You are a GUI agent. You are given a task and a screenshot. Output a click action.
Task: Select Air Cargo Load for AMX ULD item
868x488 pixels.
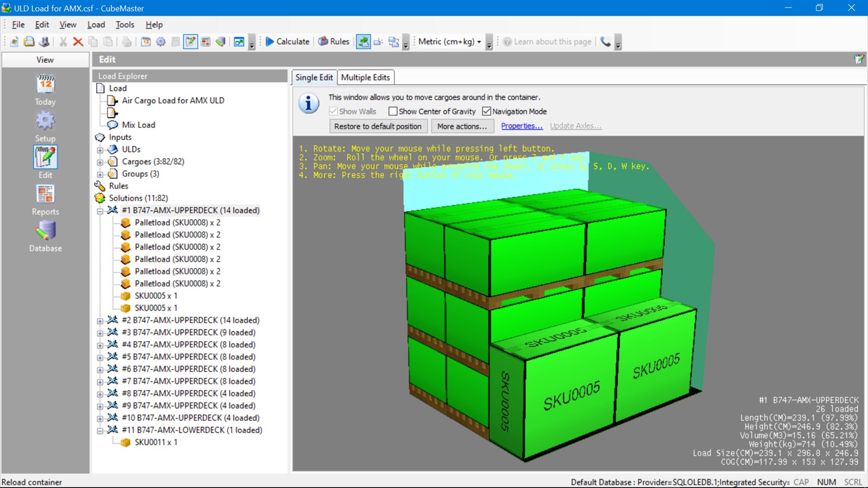coord(173,100)
